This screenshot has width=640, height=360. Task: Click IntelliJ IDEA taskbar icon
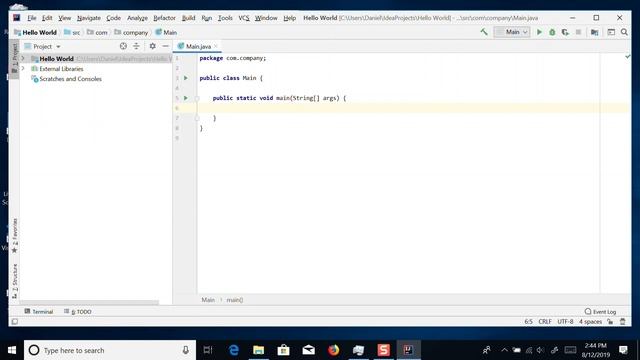pyautogui.click(x=408, y=350)
